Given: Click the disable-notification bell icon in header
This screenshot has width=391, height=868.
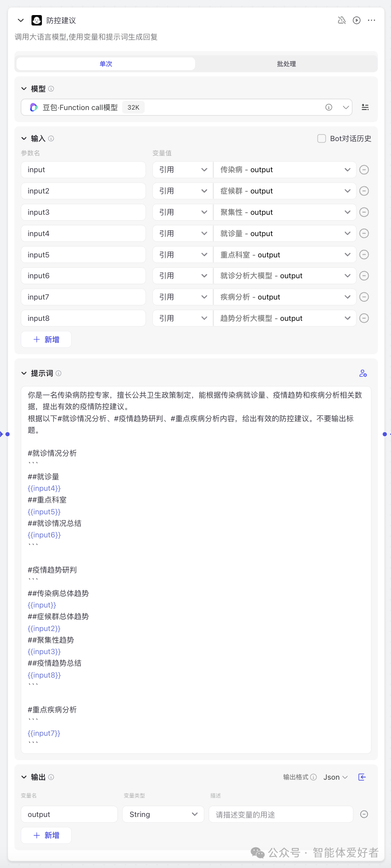Looking at the screenshot, I should [342, 20].
